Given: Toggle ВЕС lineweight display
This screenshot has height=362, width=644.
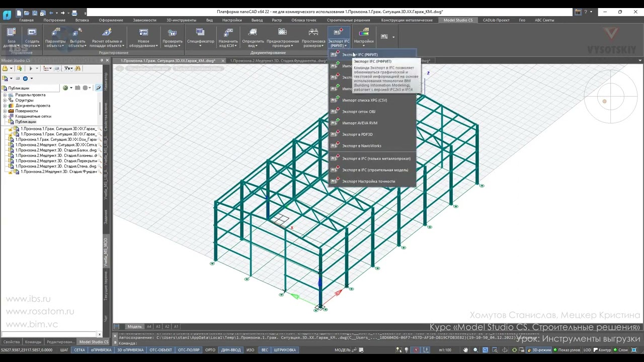Looking at the screenshot, I should [x=265, y=350].
